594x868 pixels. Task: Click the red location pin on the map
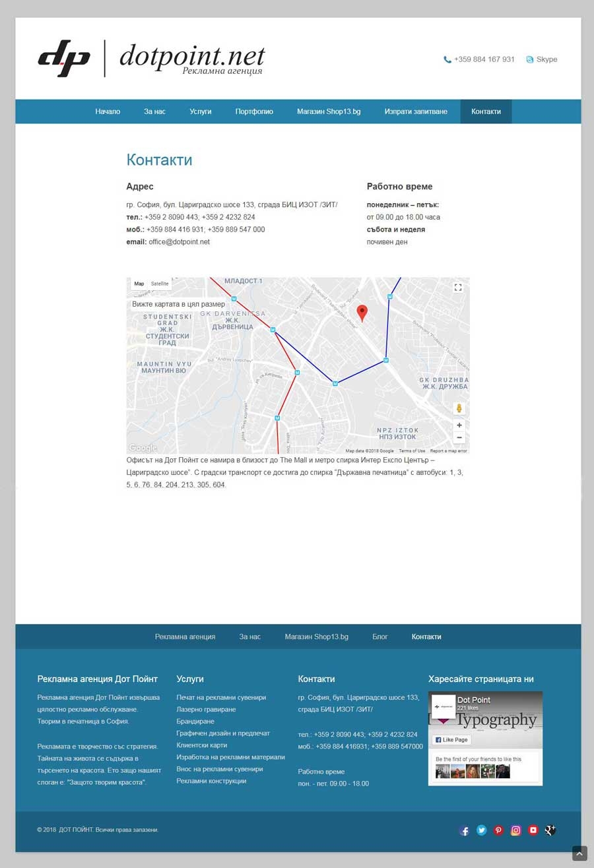coord(362,313)
